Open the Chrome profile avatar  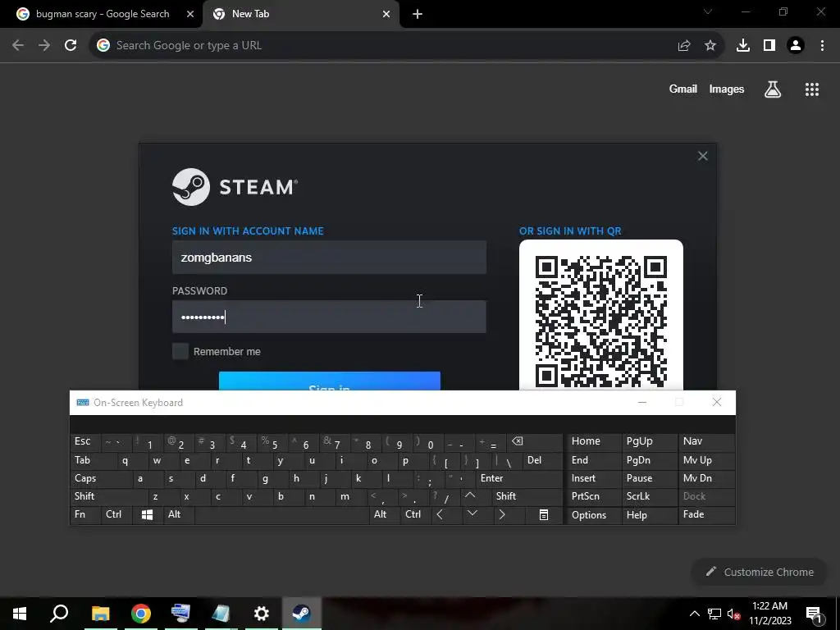click(796, 46)
